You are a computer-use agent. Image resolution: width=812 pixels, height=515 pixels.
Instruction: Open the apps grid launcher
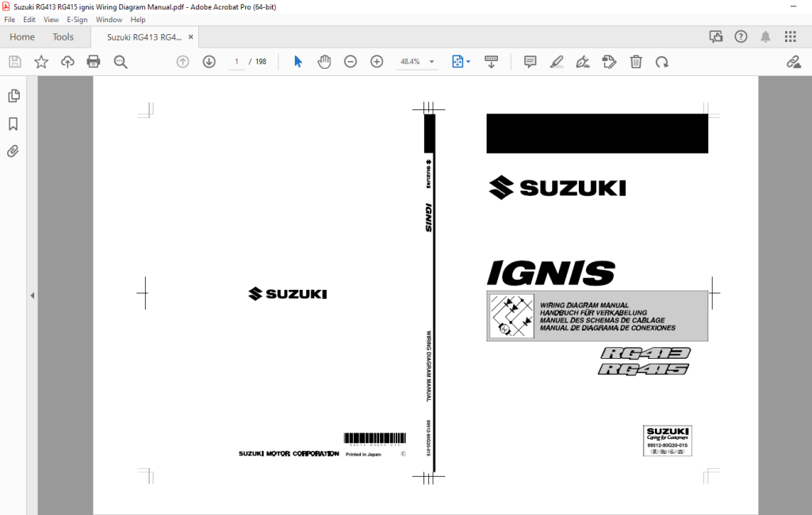tap(791, 36)
